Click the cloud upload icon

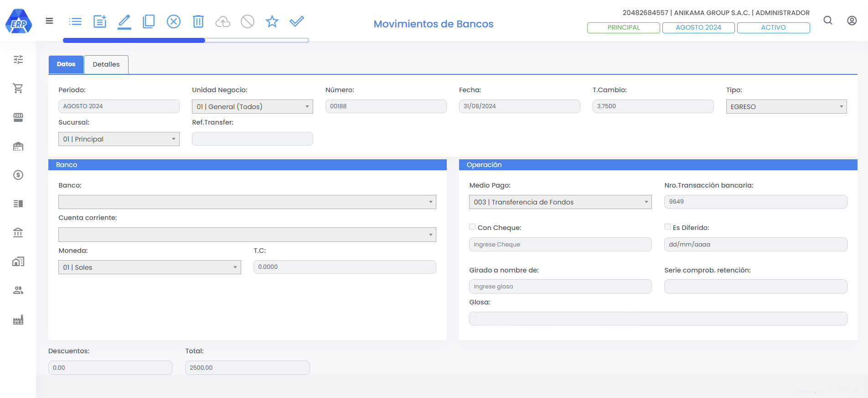pos(223,21)
